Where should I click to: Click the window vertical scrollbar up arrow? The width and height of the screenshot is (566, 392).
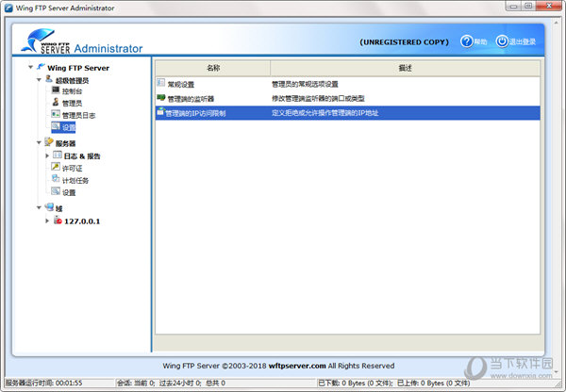click(x=556, y=23)
